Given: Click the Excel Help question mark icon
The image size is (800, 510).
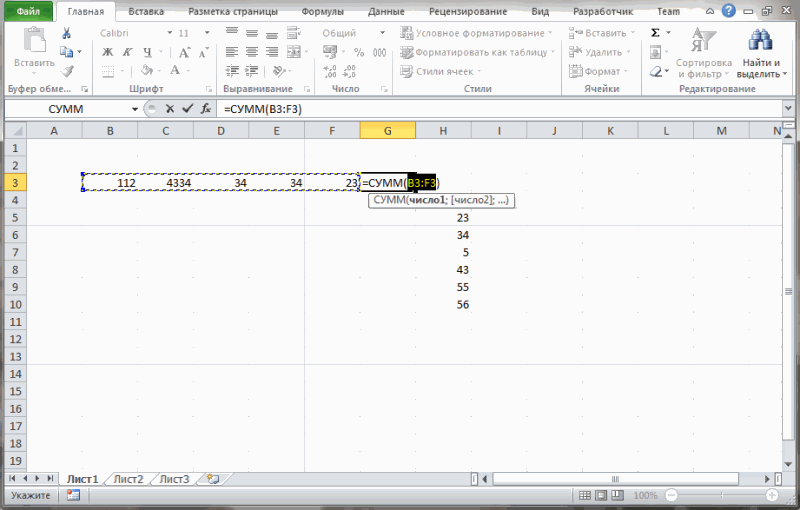Looking at the screenshot, I should point(729,11).
